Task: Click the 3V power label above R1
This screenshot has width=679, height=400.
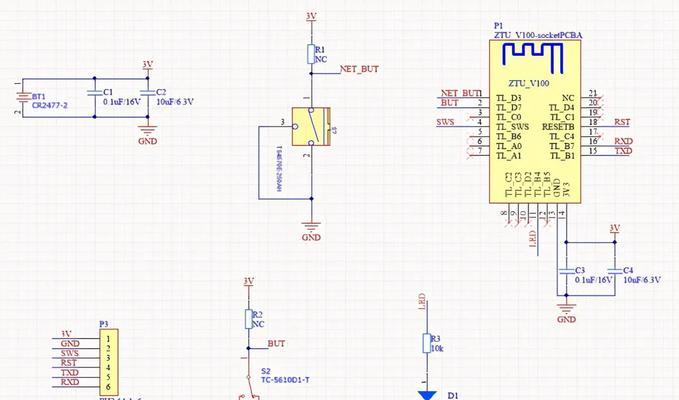Action: (x=311, y=16)
